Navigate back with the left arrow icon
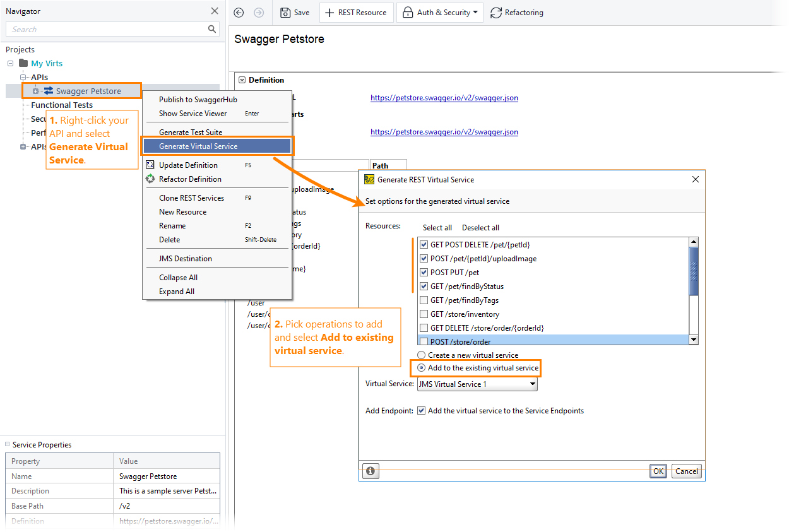This screenshot has height=532, width=789. coord(239,12)
